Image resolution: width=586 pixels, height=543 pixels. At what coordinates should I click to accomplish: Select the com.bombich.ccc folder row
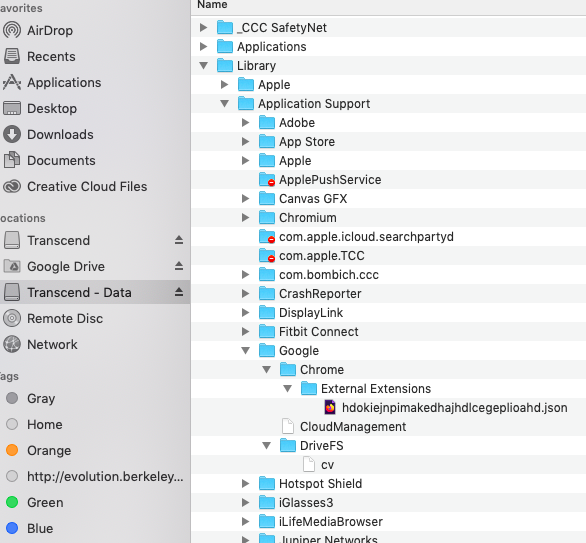click(389, 275)
